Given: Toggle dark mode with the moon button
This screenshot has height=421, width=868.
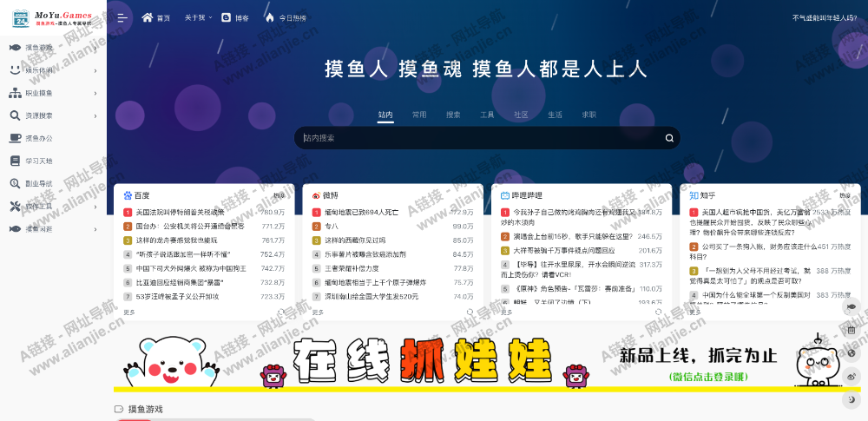Looking at the screenshot, I should pyautogui.click(x=852, y=399).
